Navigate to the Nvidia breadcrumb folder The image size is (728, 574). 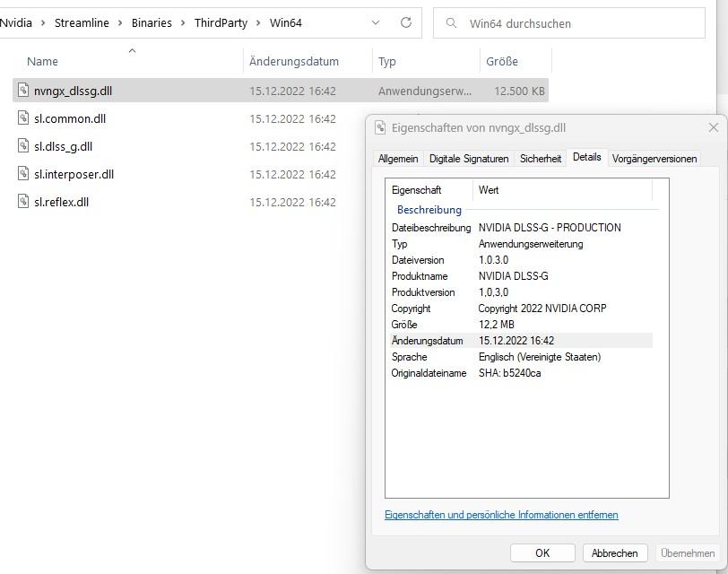(16, 22)
